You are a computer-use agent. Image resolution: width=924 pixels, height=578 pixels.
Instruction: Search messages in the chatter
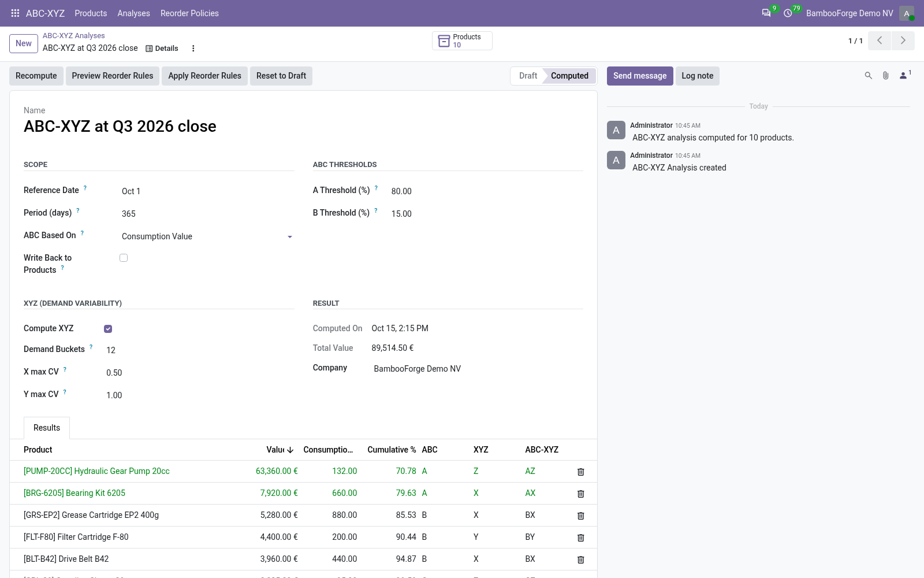[868, 76]
